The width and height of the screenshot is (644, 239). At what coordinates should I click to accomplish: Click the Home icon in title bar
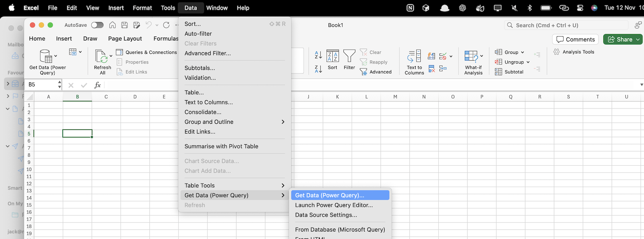coord(112,25)
